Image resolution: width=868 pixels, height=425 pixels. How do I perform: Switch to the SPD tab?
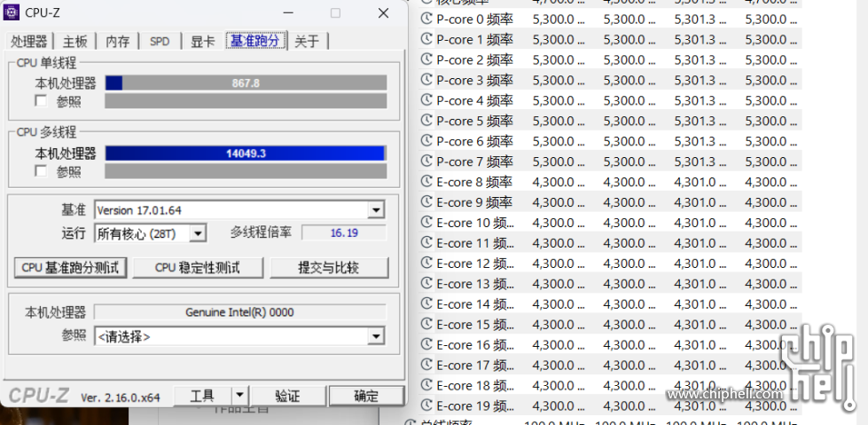[x=160, y=42]
